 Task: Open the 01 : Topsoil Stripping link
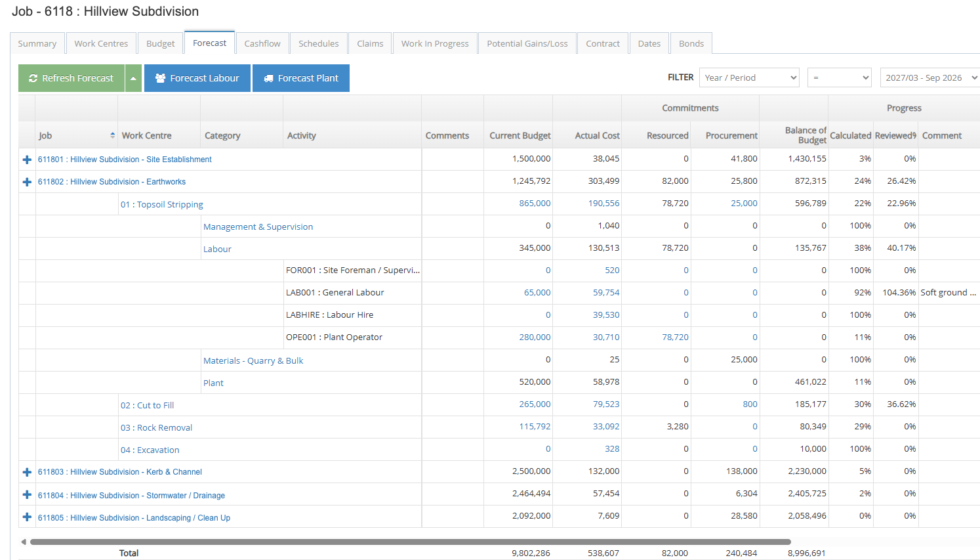(x=162, y=204)
